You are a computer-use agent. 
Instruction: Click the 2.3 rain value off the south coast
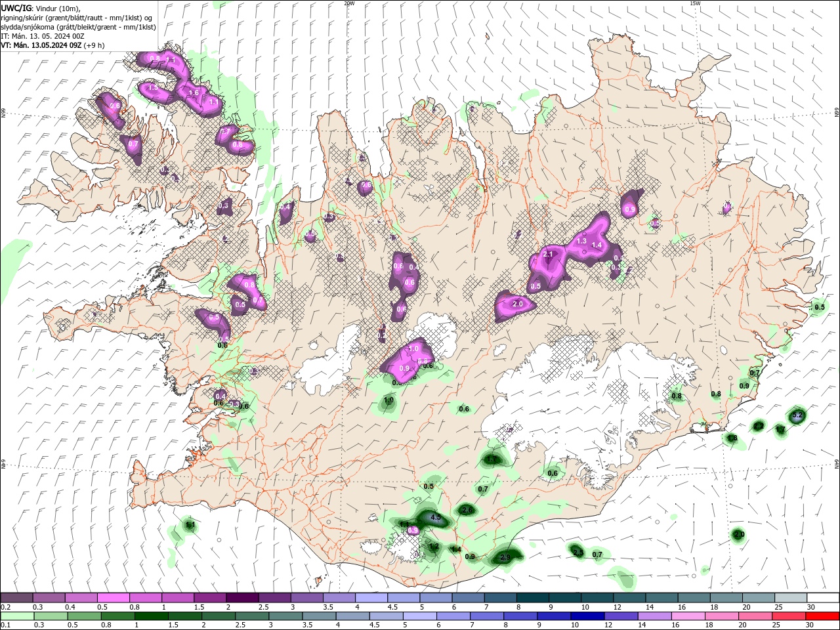point(577,553)
